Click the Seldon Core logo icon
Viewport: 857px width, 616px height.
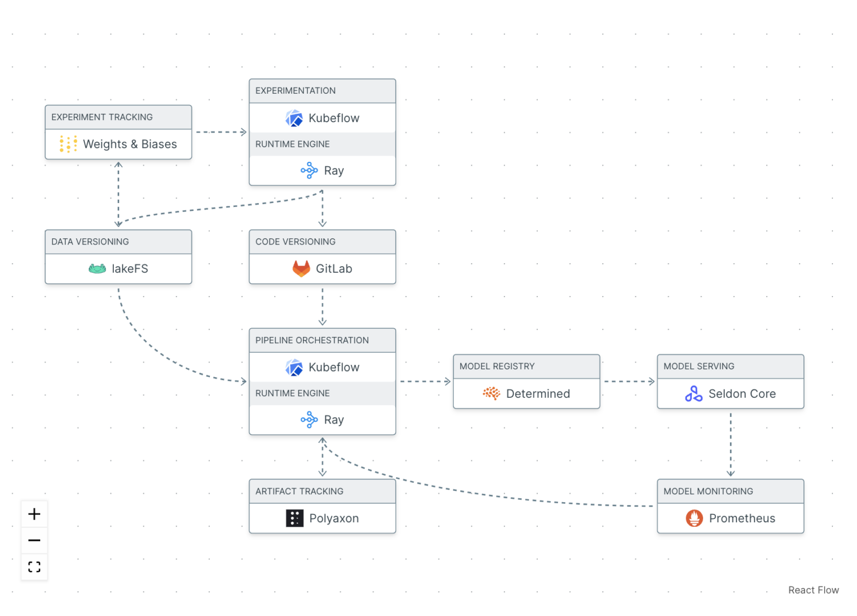pos(694,393)
